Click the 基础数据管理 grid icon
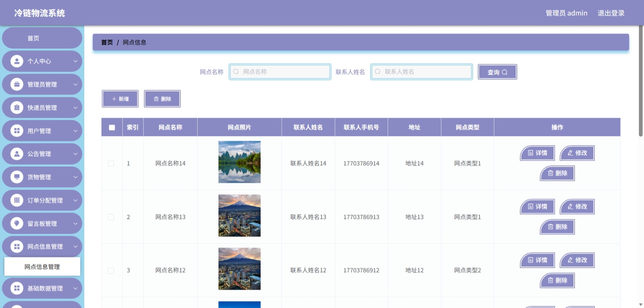 click(17, 288)
